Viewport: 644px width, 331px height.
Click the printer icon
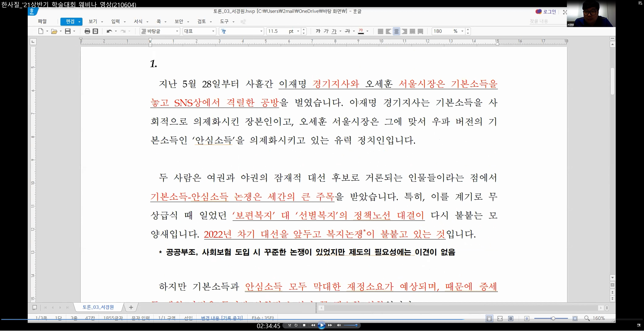pos(87,31)
